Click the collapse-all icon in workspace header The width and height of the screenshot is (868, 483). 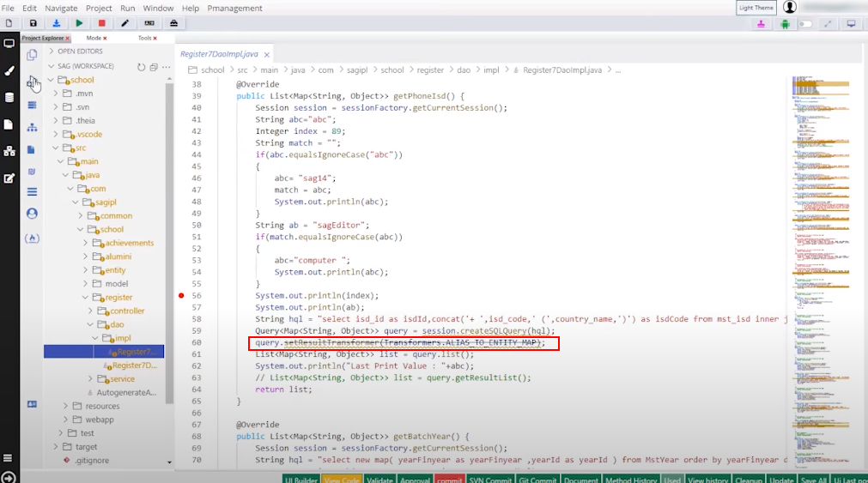[x=154, y=66]
